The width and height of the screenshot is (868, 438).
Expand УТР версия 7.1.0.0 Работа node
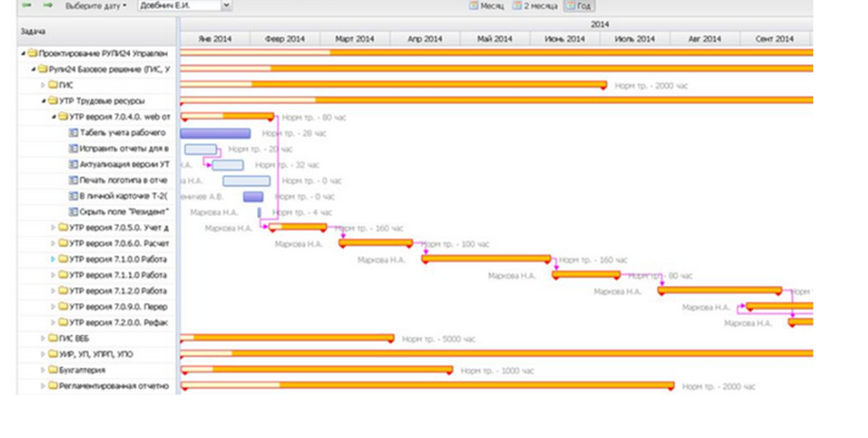(x=53, y=259)
